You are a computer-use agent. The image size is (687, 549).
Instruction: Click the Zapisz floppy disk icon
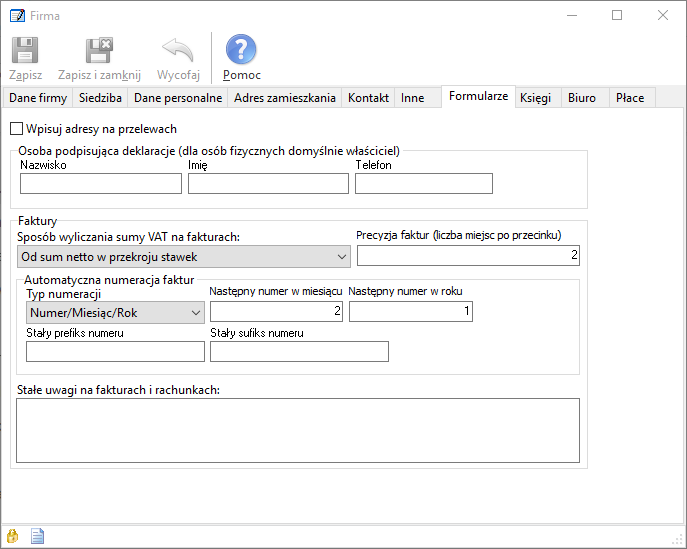(25, 51)
